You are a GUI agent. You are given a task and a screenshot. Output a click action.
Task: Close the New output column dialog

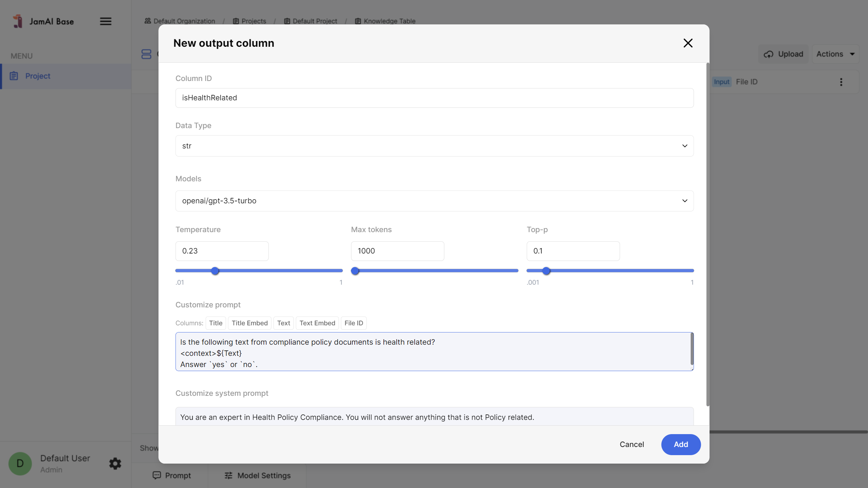[688, 43]
